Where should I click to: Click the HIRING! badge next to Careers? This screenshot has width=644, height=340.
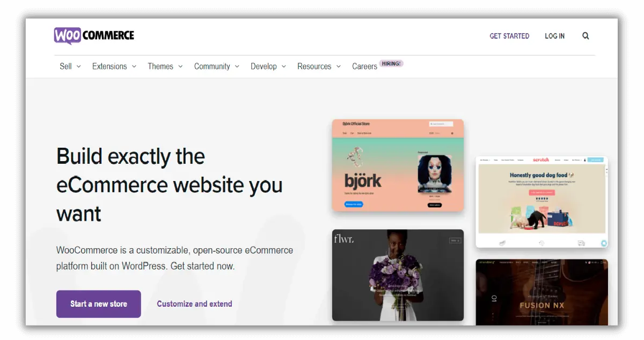coord(391,63)
